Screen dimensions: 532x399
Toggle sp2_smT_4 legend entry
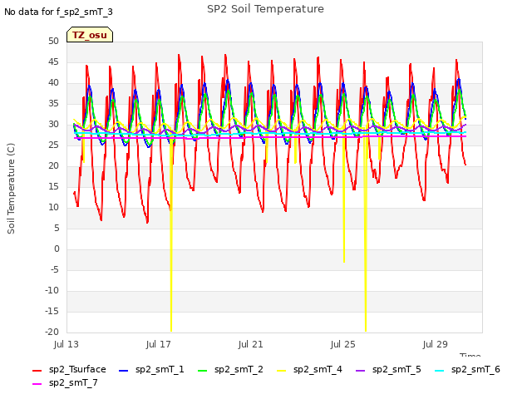point(309,369)
